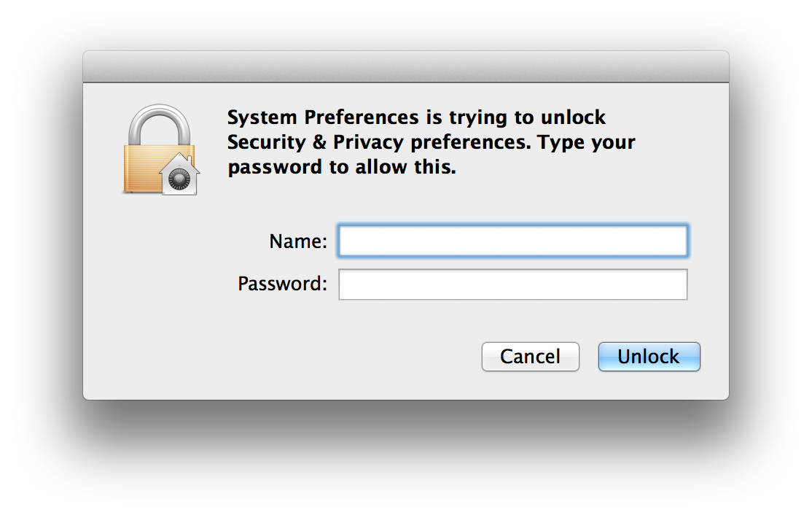Click the word "unlock" ending the first line
Viewport: 812px width, 515px height.
(573, 117)
